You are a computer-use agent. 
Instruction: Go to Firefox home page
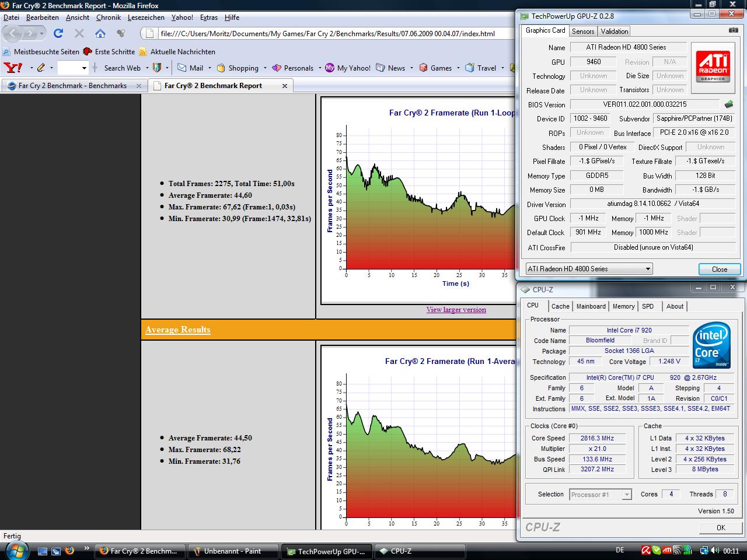(x=100, y=33)
